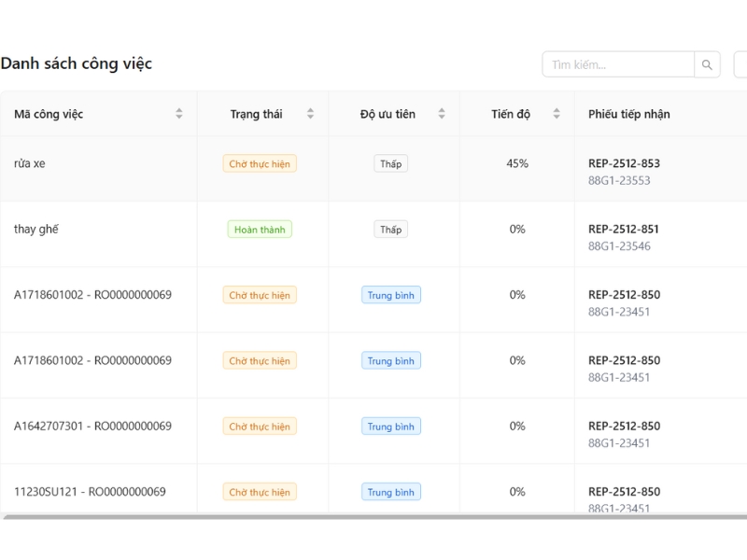The width and height of the screenshot is (747, 560).
Task: Click the 45% progress value
Action: click(x=517, y=163)
